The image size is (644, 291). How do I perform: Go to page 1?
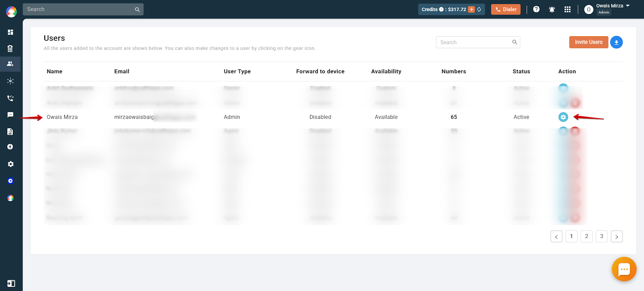pos(571,236)
